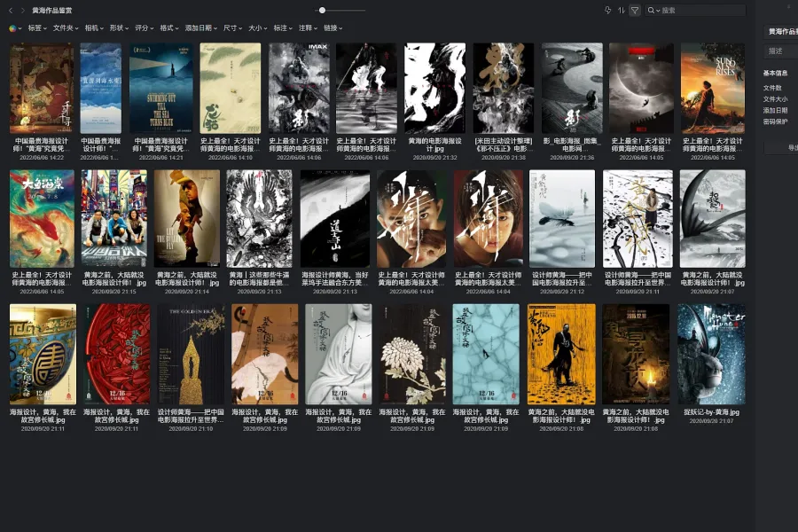Click the date 2020/09/20 21:15
Viewport: 798px width, 532px height.
click(114, 292)
